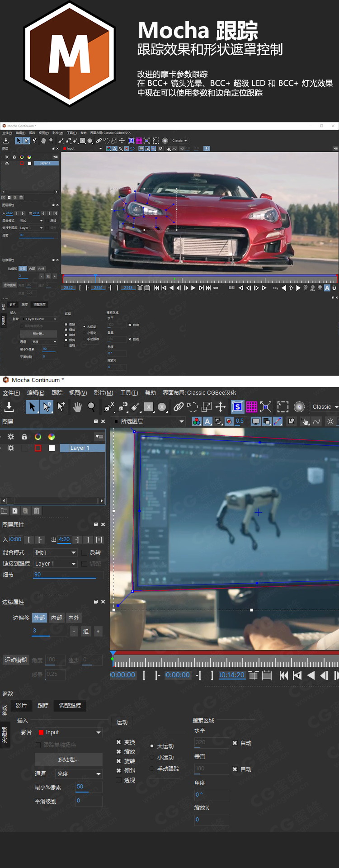Toggle the magenta grid icon
Screen dimensions: 339x868
pos(252,407)
